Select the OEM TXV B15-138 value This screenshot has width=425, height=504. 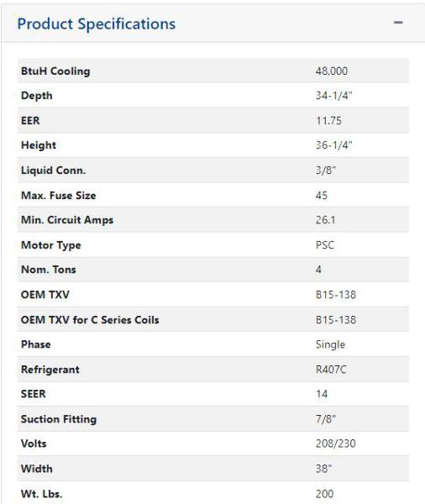(336, 295)
